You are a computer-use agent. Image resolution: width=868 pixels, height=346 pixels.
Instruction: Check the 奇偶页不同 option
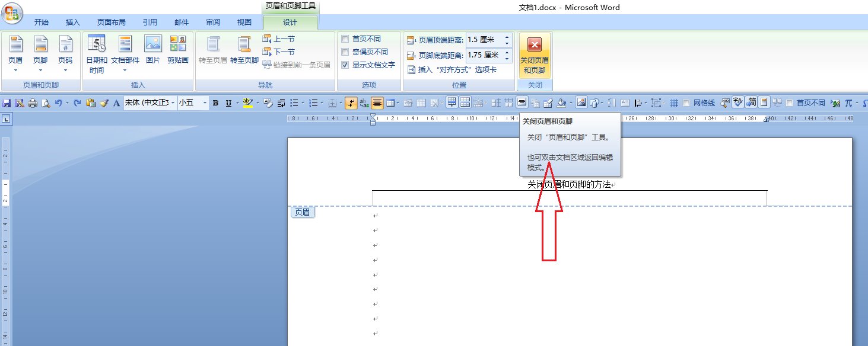tap(346, 51)
